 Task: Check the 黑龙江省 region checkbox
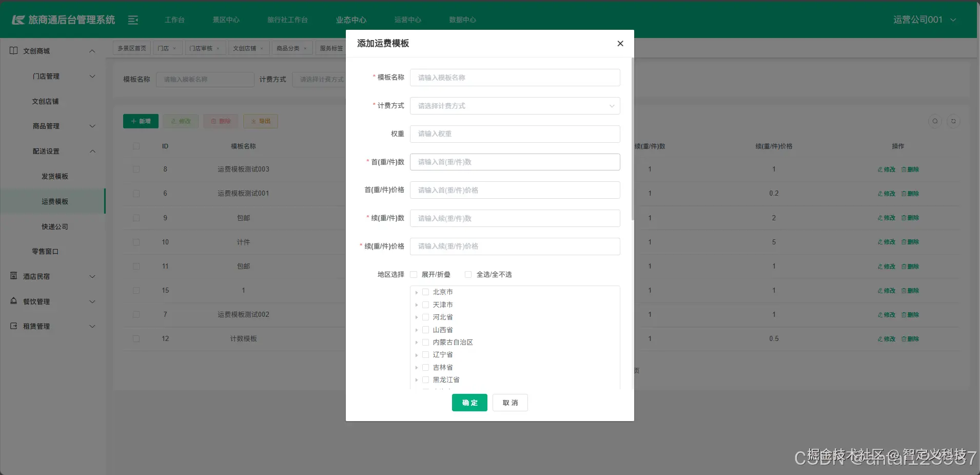point(425,380)
